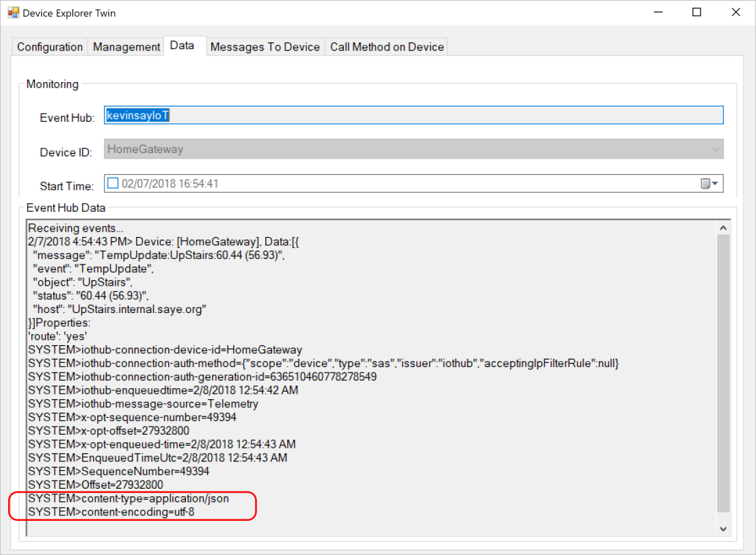
Task: Click the "host": "UpStairs.internal.saye.org" line
Action: coord(120,309)
